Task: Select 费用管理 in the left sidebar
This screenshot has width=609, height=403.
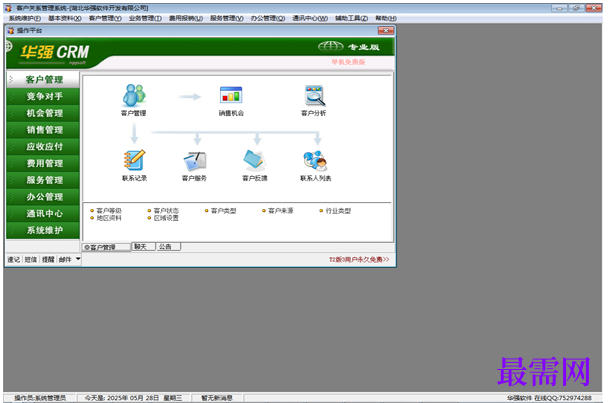Action: click(43, 163)
